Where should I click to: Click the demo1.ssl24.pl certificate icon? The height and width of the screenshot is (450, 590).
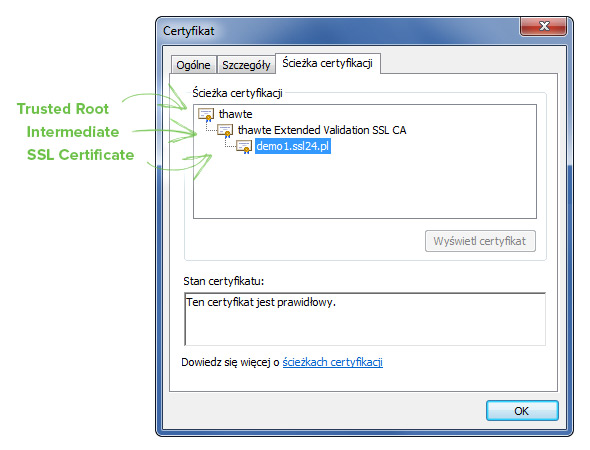click(x=244, y=146)
